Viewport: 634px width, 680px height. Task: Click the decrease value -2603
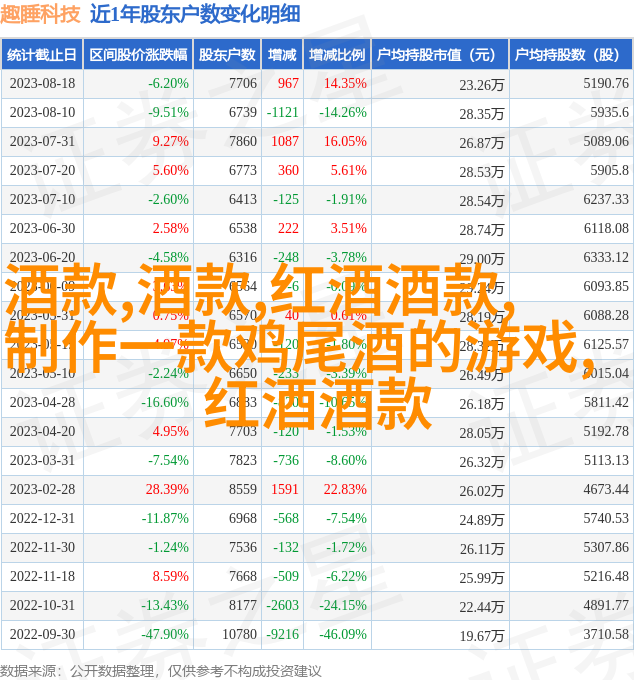coord(282,606)
